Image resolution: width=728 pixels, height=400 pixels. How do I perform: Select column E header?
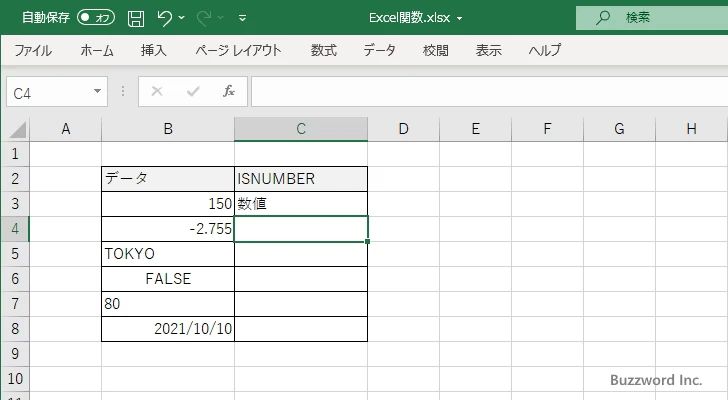(475, 129)
